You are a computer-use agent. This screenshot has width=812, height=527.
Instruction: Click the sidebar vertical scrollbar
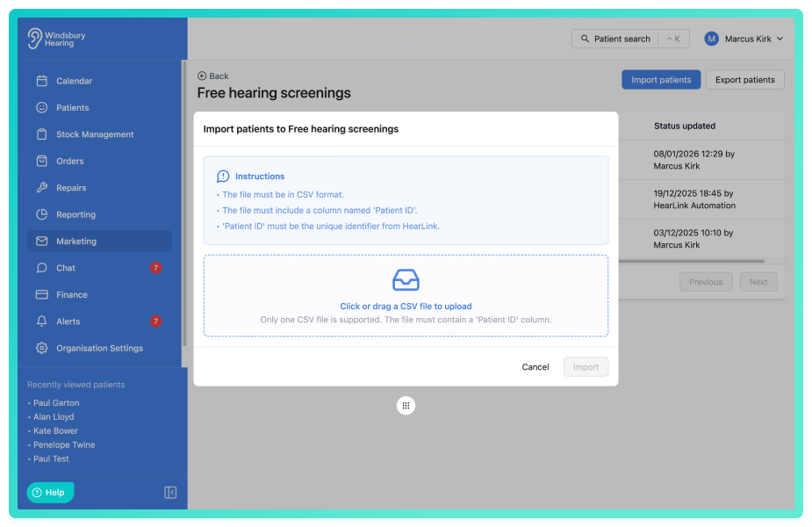pos(184,204)
